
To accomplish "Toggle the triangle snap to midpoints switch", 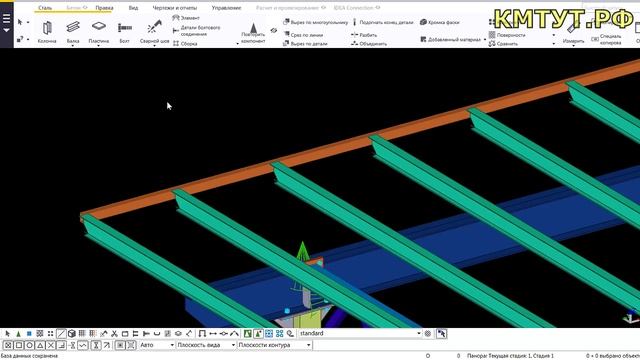I will point(40,345).
